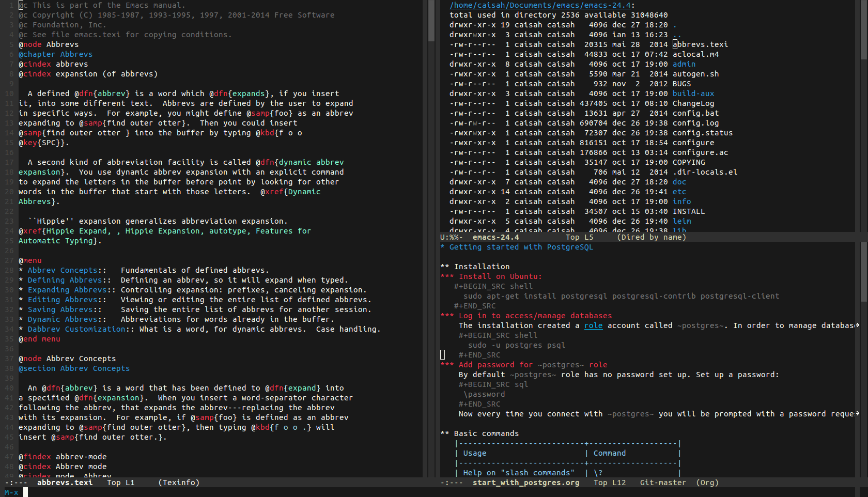Click the 'sudo -u postgres psql' line
The height and width of the screenshot is (497, 868).
point(517,345)
